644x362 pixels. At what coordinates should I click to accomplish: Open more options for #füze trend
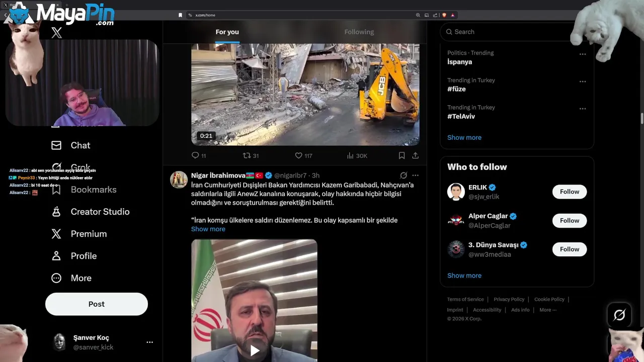582,81
